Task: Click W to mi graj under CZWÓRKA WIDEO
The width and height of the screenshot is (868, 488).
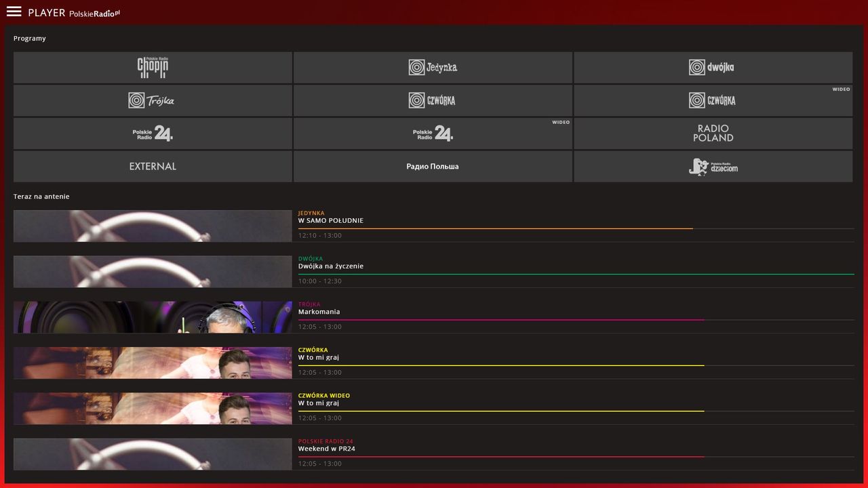Action: (x=319, y=403)
